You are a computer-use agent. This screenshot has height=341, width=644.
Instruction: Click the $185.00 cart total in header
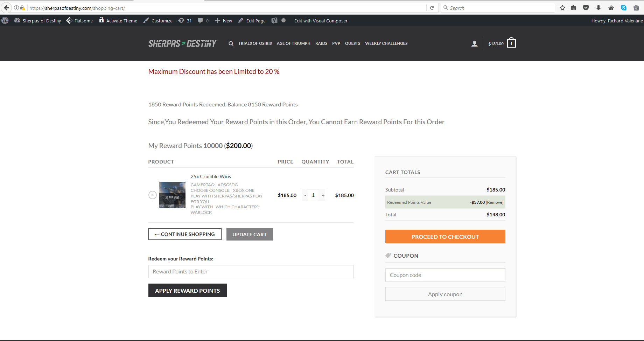[x=496, y=44]
